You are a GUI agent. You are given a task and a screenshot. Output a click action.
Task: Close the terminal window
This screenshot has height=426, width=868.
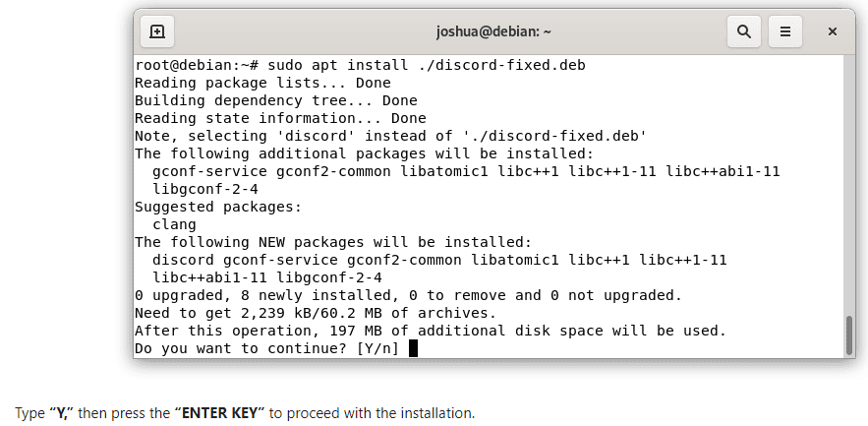click(832, 31)
